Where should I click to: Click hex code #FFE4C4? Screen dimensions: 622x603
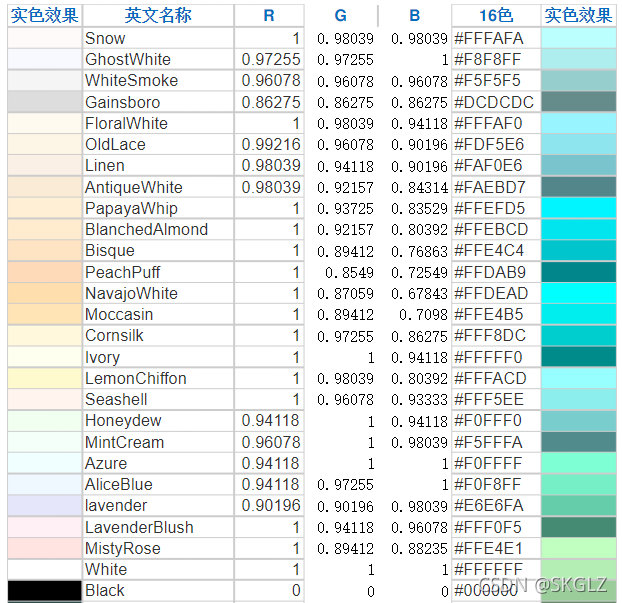pyautogui.click(x=489, y=250)
